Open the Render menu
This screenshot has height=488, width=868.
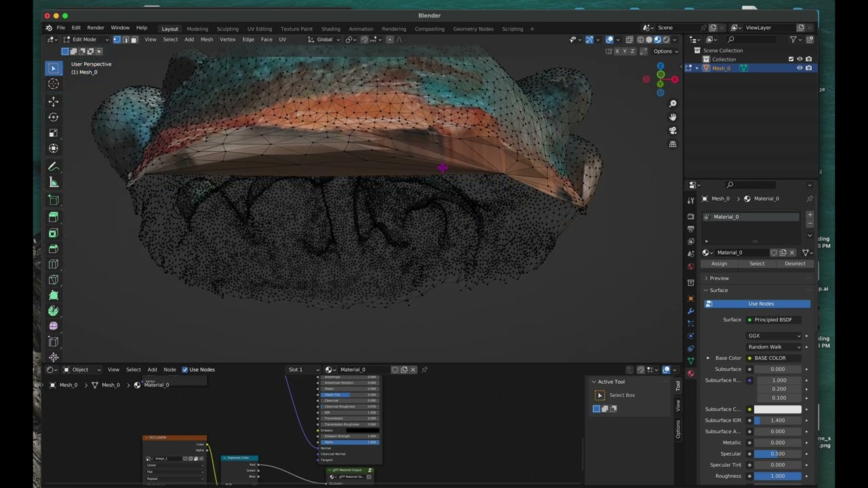coord(96,28)
